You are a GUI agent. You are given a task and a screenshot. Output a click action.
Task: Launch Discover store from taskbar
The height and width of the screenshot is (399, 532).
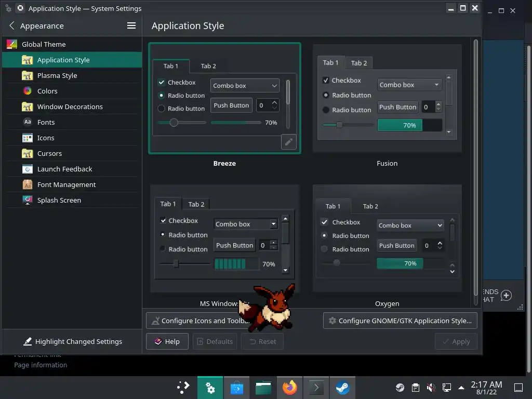point(236,388)
